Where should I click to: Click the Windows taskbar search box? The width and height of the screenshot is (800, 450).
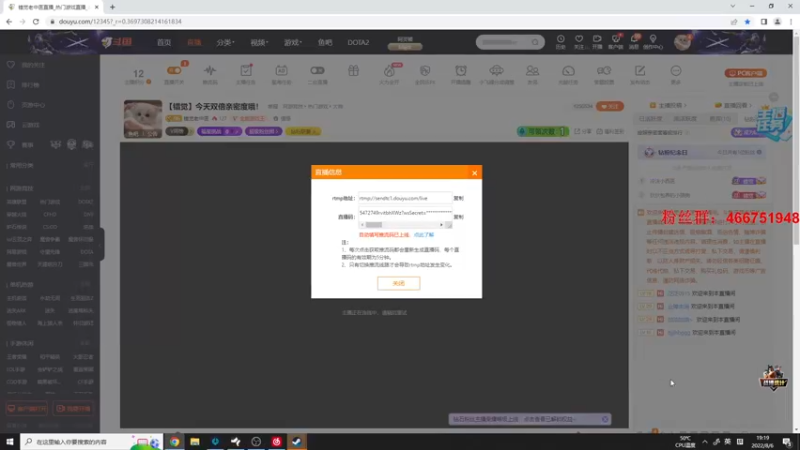point(91,441)
